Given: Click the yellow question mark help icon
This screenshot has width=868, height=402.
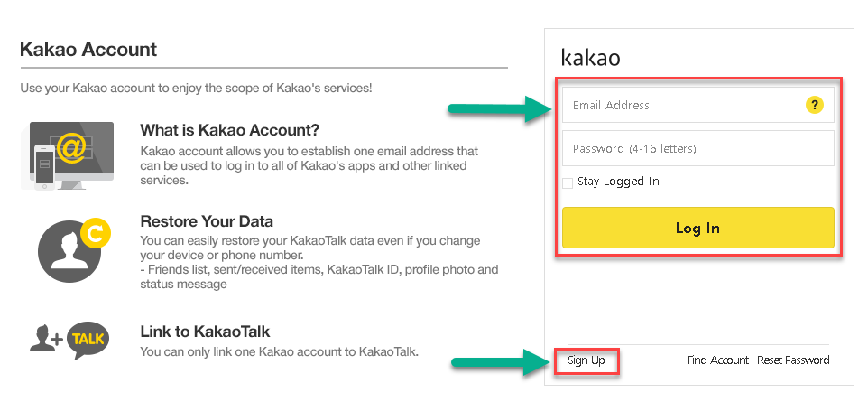Looking at the screenshot, I should [x=814, y=104].
